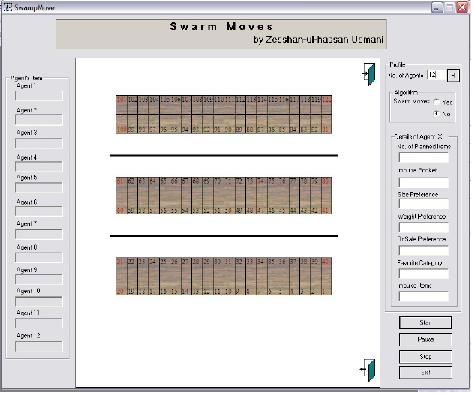Click the Agent 1 text field
473x394 pixels.
pos(39,96)
